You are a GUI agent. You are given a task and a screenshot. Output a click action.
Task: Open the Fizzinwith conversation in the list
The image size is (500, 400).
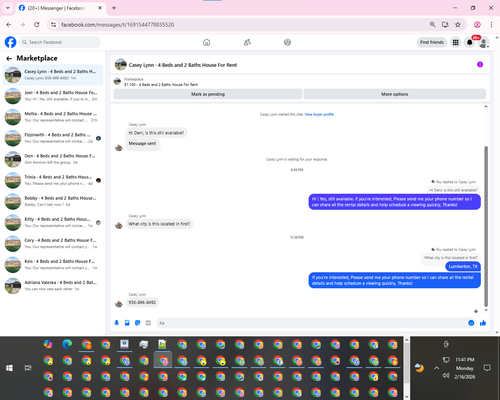(53, 138)
